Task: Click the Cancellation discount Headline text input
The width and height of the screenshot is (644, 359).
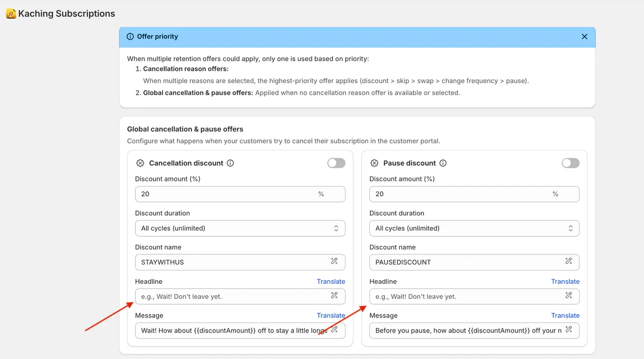Action: point(240,296)
